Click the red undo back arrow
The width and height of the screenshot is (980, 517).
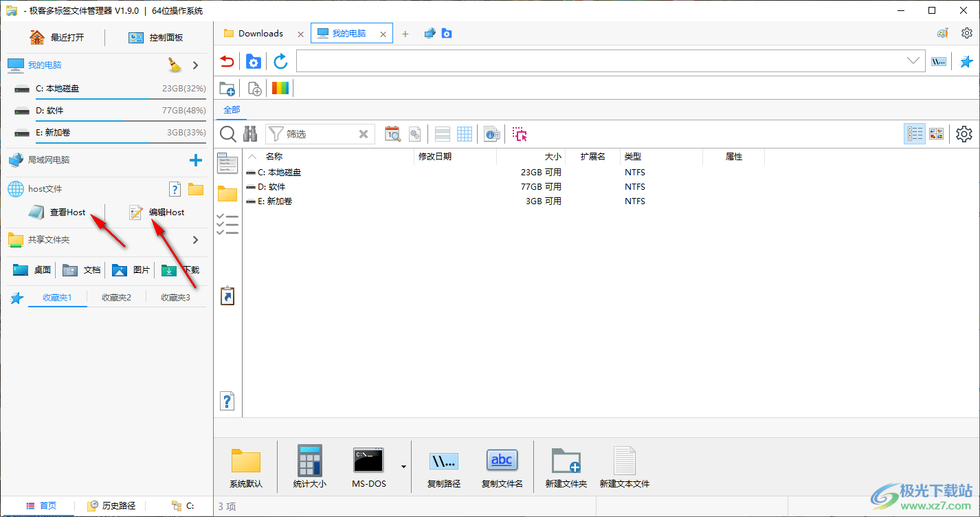tap(227, 62)
